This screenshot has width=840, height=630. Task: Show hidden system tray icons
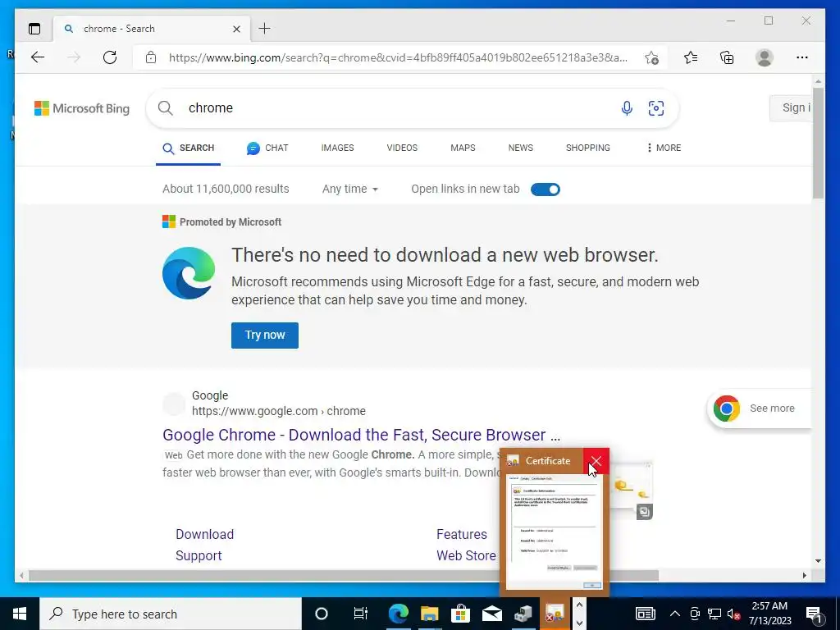(675, 614)
